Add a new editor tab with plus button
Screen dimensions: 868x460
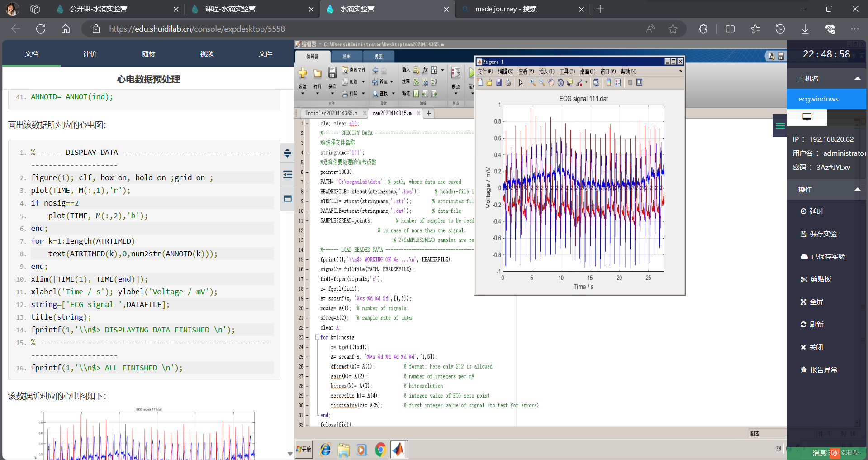pos(429,113)
